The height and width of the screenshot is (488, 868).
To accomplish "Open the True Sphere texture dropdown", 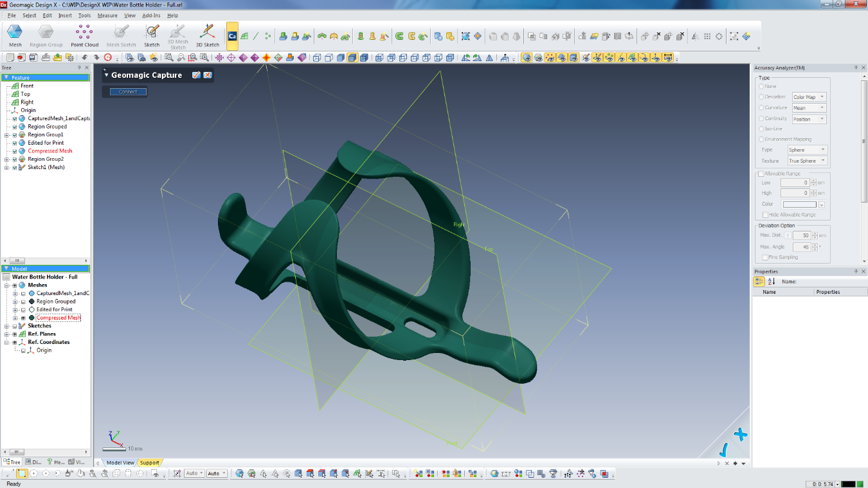I will [x=808, y=161].
